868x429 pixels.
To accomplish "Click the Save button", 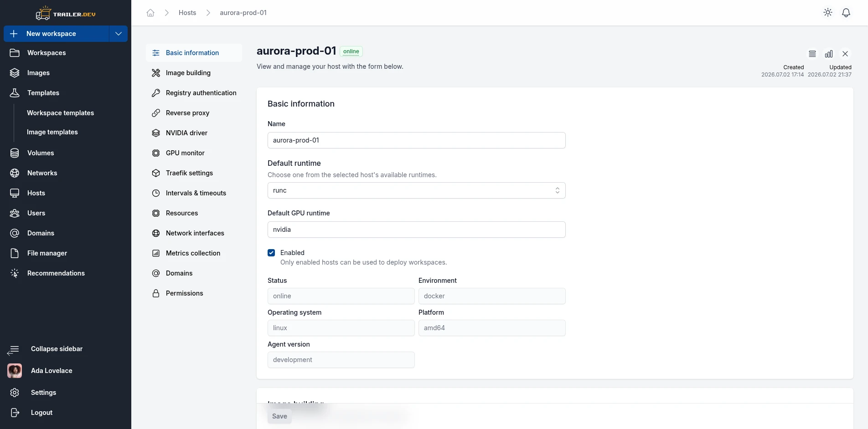I will (279, 416).
